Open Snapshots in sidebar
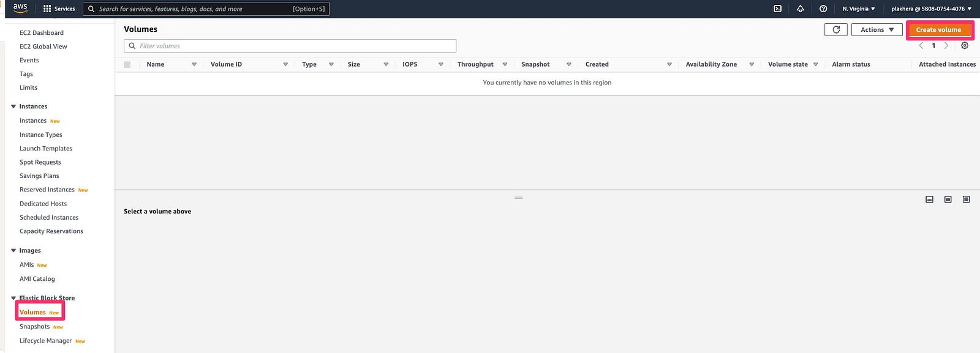The image size is (980, 353). point(35,327)
